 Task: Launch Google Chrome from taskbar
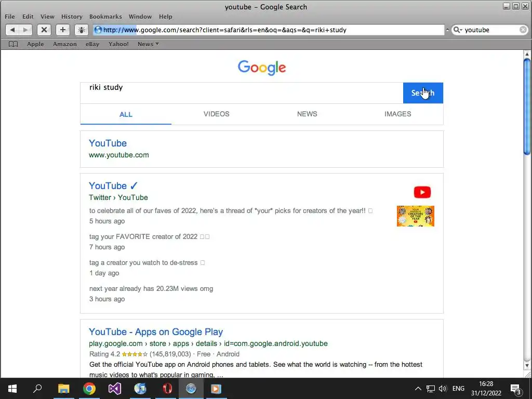89,389
